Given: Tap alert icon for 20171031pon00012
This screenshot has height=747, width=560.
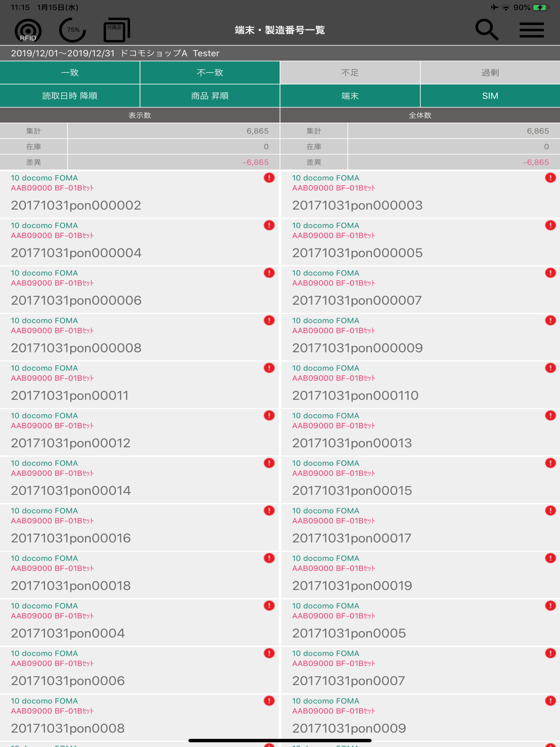Looking at the screenshot, I should pyautogui.click(x=269, y=416).
